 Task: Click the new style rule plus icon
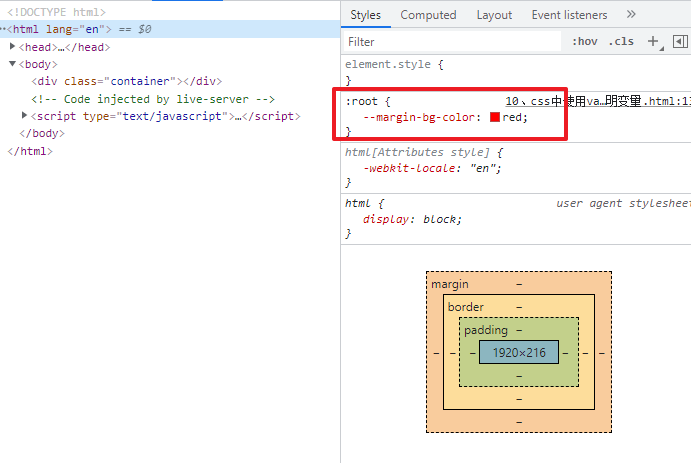tap(653, 41)
